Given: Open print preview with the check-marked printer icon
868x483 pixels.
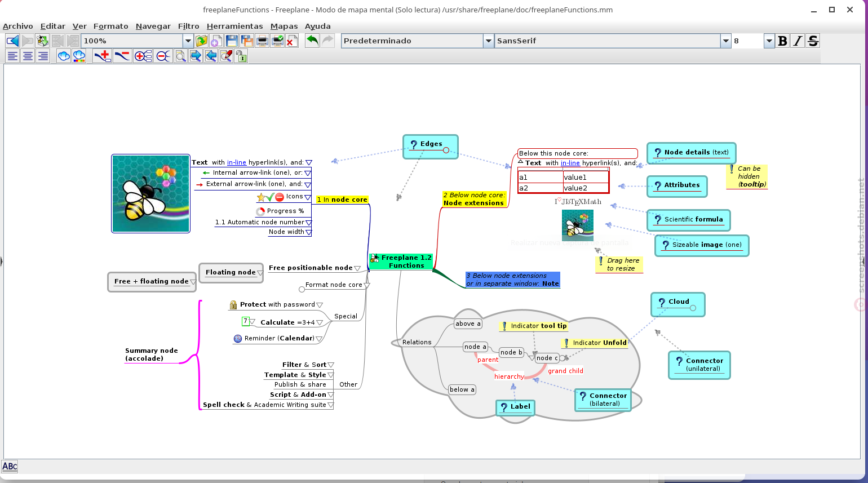Looking at the screenshot, I should click(x=277, y=41).
